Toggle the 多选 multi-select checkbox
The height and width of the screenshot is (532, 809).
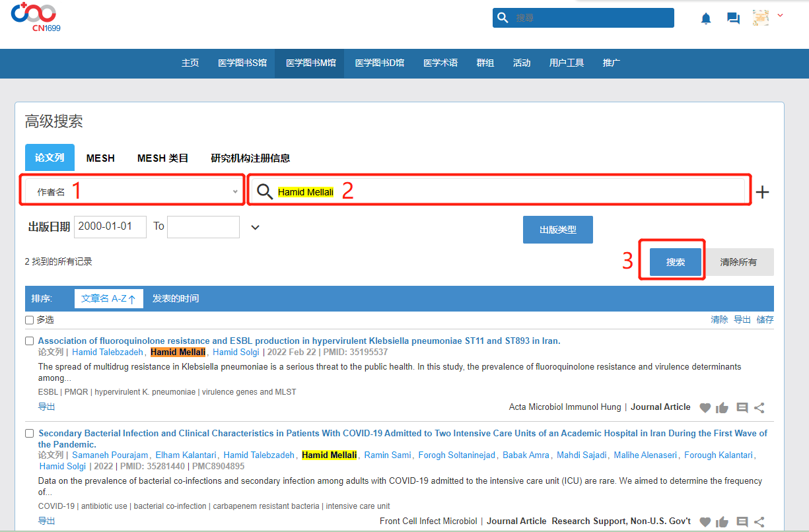pos(30,320)
